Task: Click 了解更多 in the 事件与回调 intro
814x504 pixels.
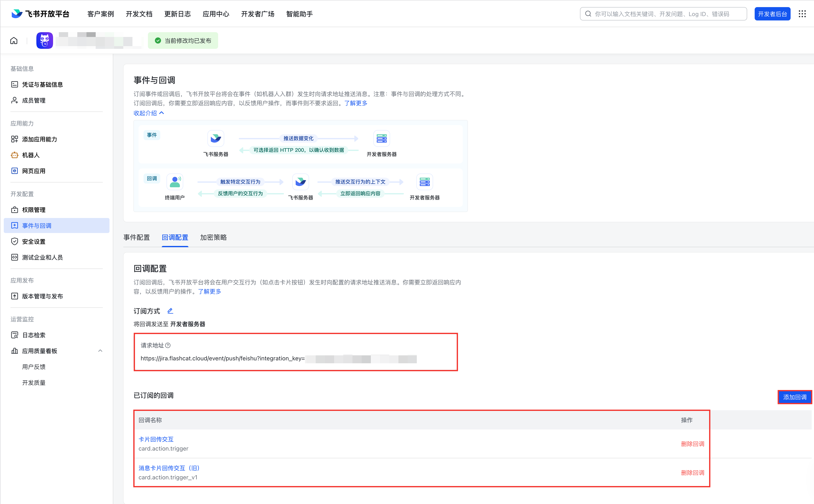Action: [x=356, y=103]
